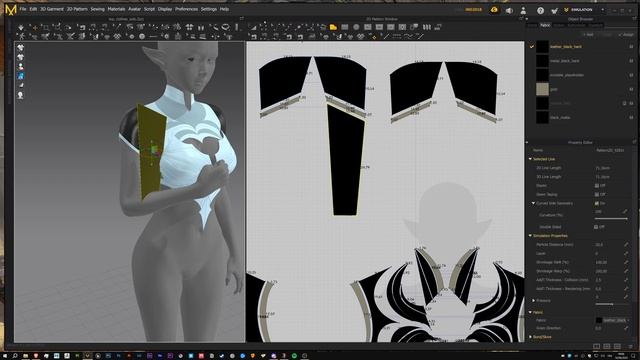Collapse the Curved Side Geometry group
The width and height of the screenshot is (640, 360).
click(533, 203)
